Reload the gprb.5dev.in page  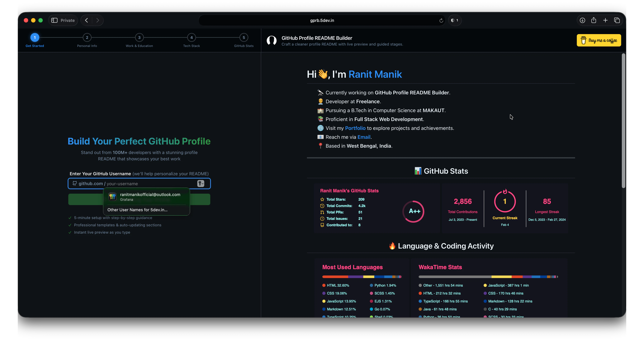click(441, 20)
